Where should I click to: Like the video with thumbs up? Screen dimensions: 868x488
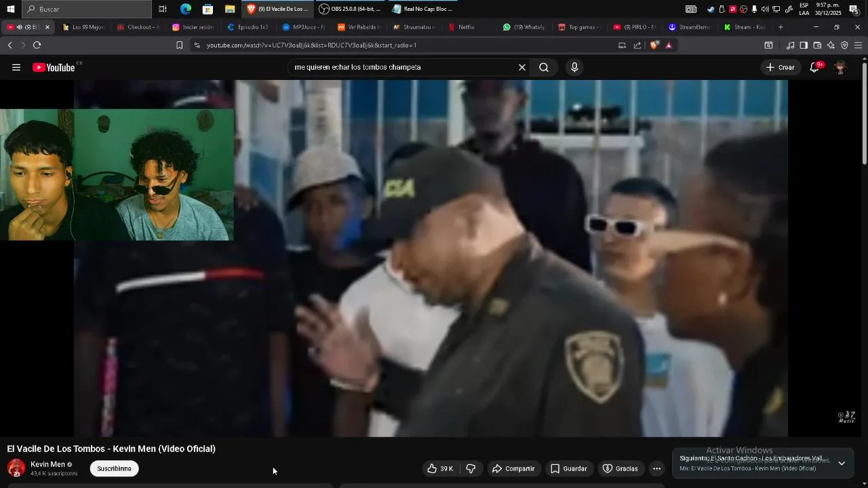click(440, 468)
